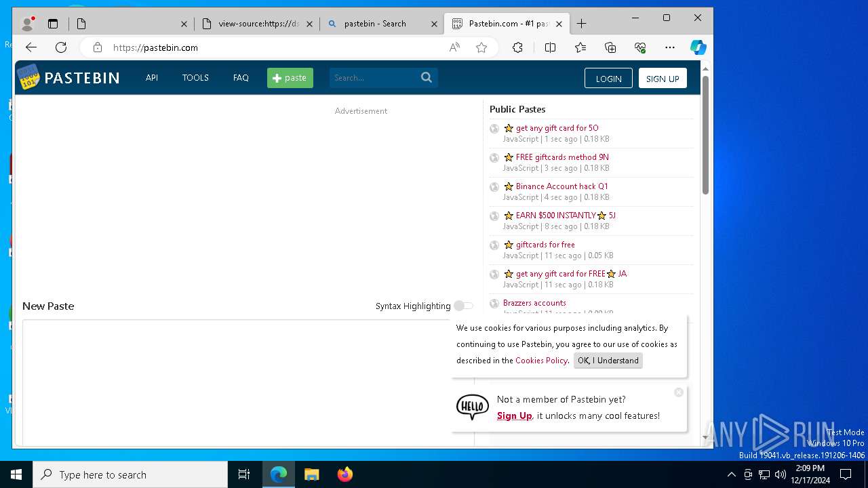Click the Windows Start button
Screen dimensions: 868x488
(16, 474)
